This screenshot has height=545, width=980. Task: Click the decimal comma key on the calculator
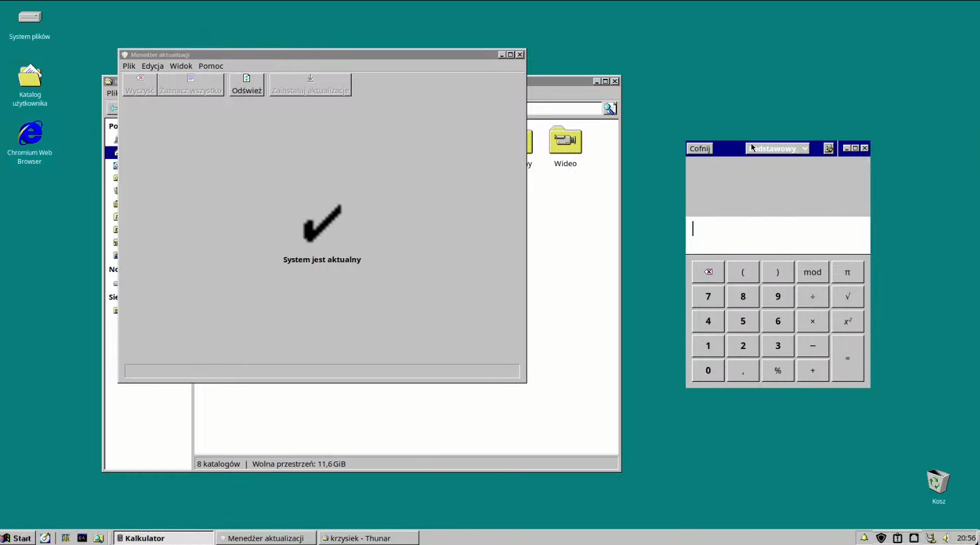(743, 371)
